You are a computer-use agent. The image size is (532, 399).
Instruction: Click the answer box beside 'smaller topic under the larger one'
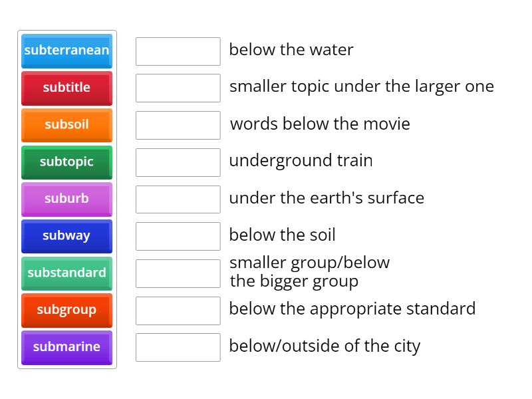coord(178,88)
